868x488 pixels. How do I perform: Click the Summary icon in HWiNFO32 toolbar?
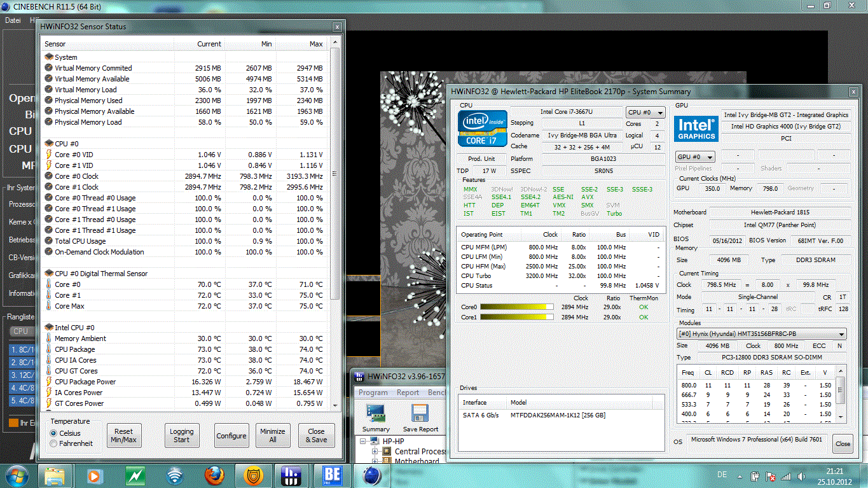click(376, 417)
